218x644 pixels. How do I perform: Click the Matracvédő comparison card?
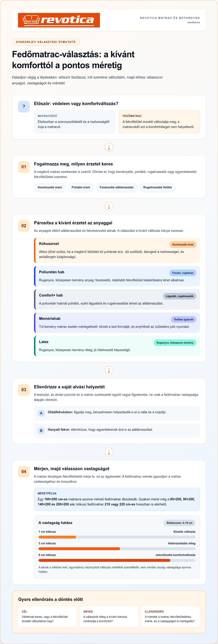(74, 122)
